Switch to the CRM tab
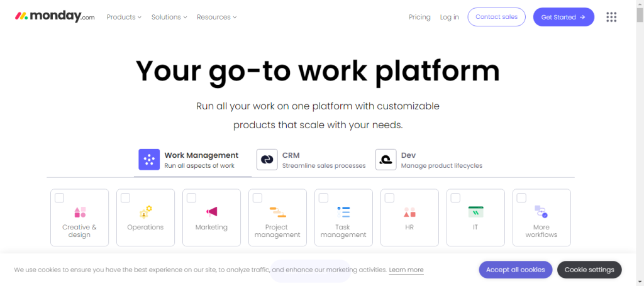Image resolution: width=644 pixels, height=286 pixels. [x=311, y=160]
